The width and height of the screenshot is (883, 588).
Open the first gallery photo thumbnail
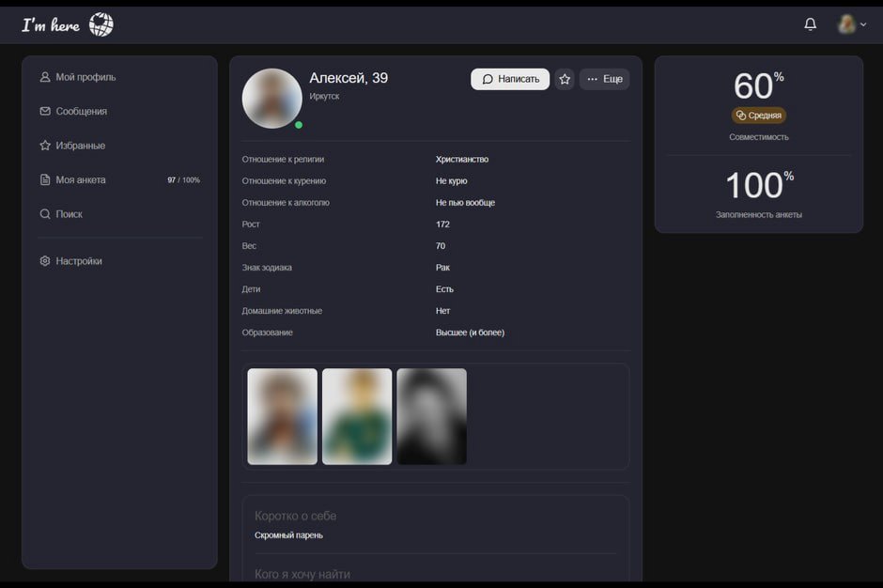pyautogui.click(x=282, y=417)
